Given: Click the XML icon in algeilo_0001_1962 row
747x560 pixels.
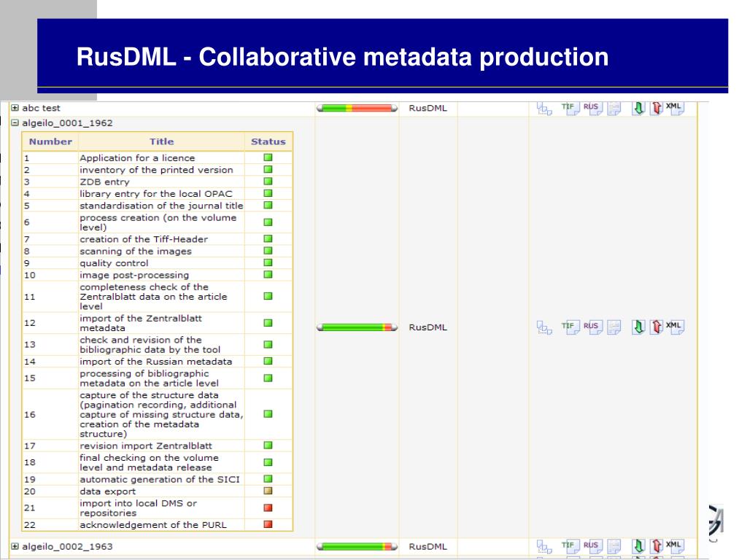Looking at the screenshot, I should [675, 327].
